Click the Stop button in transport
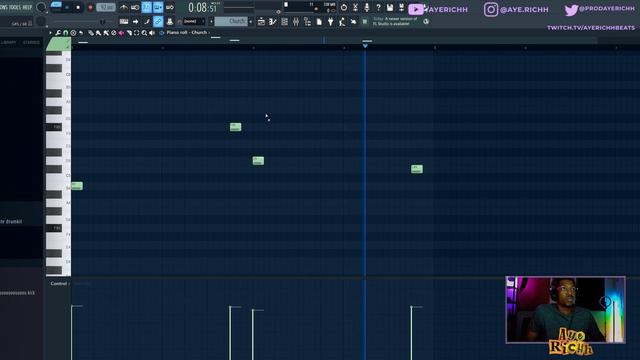640x360 pixels. (78, 7)
